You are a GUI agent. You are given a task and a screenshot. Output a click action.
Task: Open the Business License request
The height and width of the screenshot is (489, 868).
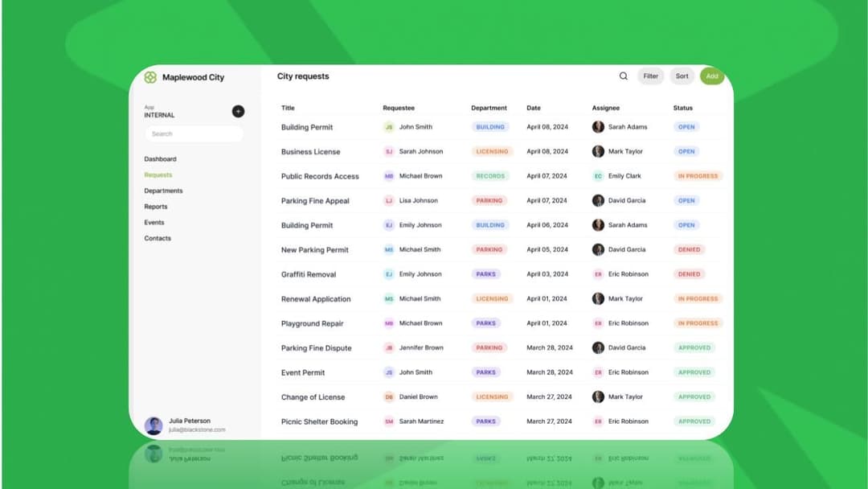click(x=310, y=152)
